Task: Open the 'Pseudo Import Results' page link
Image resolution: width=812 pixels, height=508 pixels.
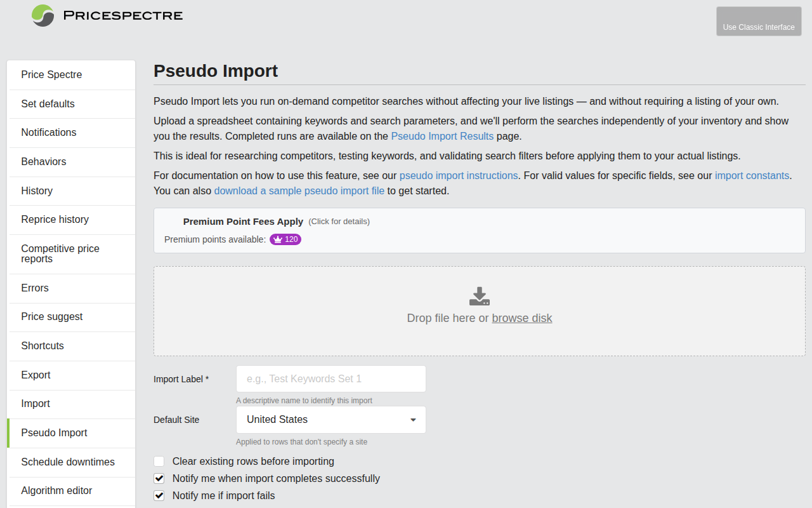Action: (x=442, y=136)
